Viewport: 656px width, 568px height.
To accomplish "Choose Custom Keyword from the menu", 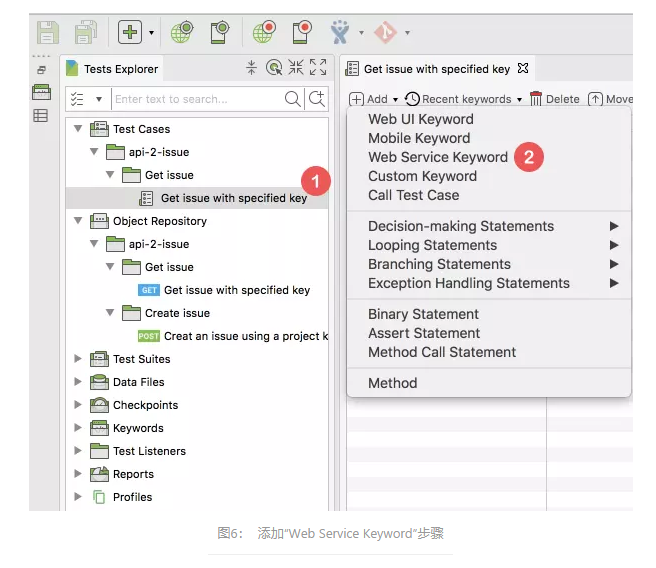I will coord(423,176).
